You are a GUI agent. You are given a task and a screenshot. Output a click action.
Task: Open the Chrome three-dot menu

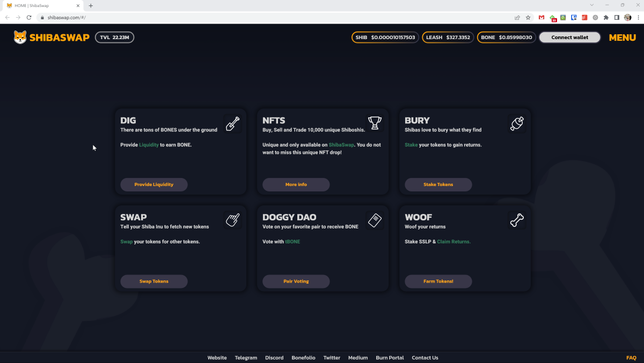click(x=638, y=17)
